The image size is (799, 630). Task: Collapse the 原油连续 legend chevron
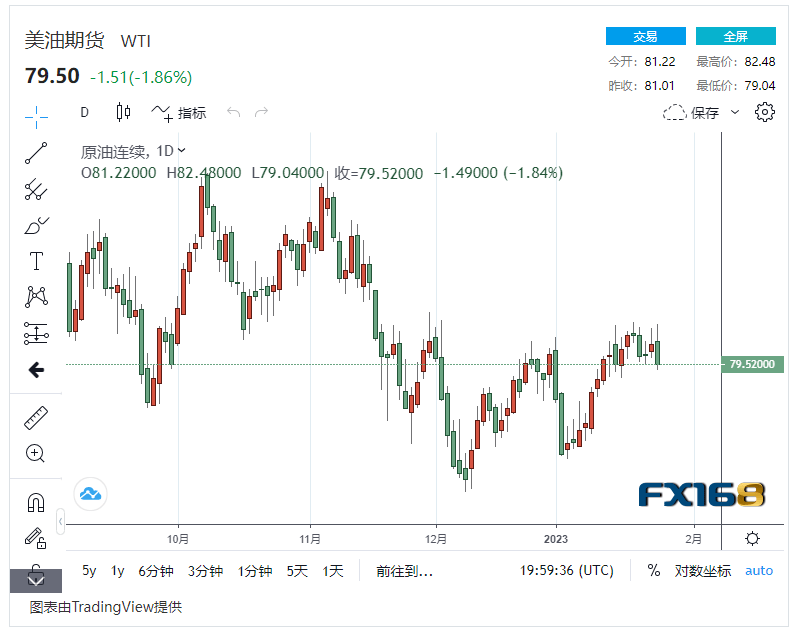coord(182,151)
